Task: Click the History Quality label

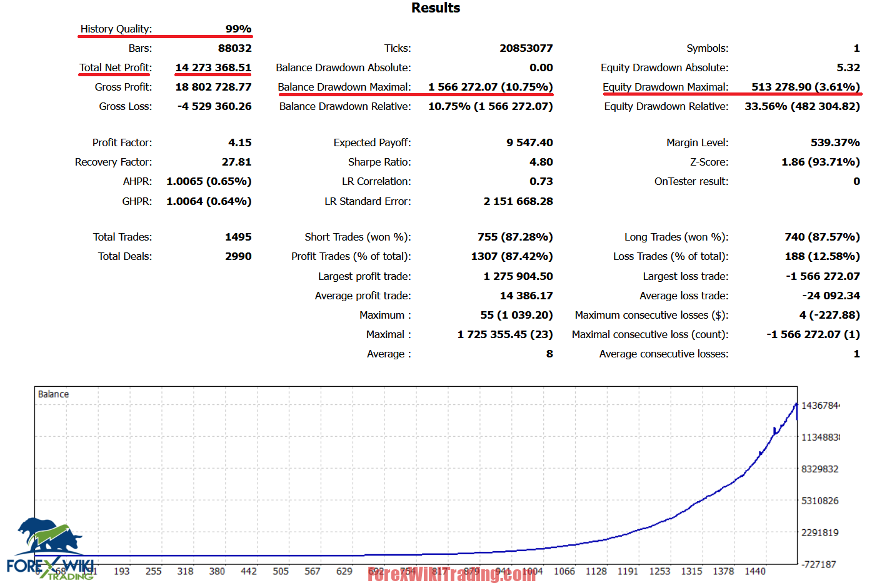Action: coord(116,29)
